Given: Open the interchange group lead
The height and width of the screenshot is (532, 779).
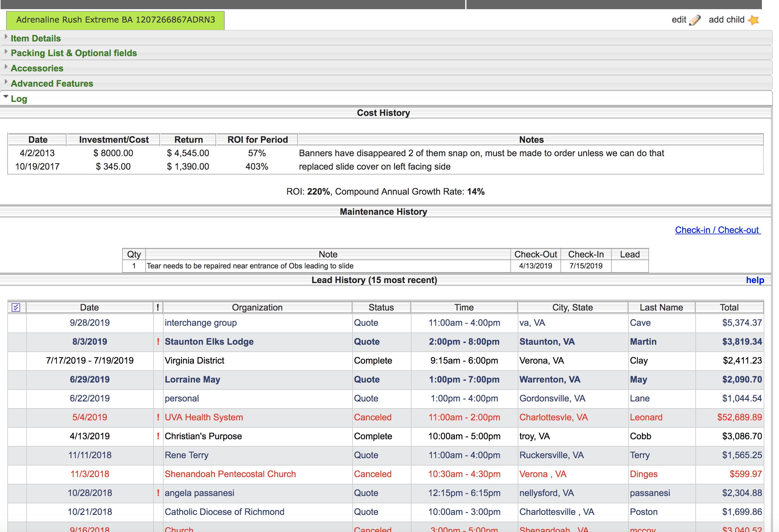Looking at the screenshot, I should (201, 323).
